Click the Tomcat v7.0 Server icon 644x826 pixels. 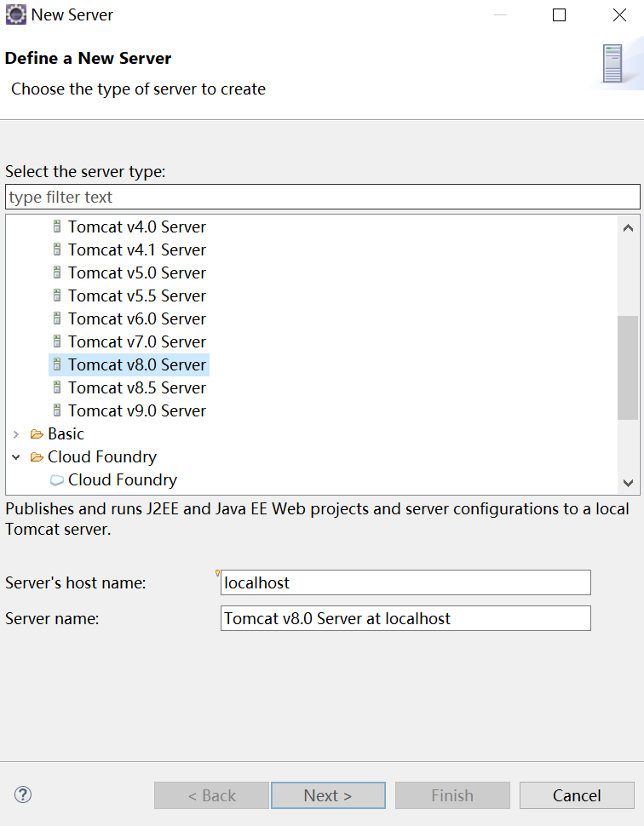[x=57, y=342]
